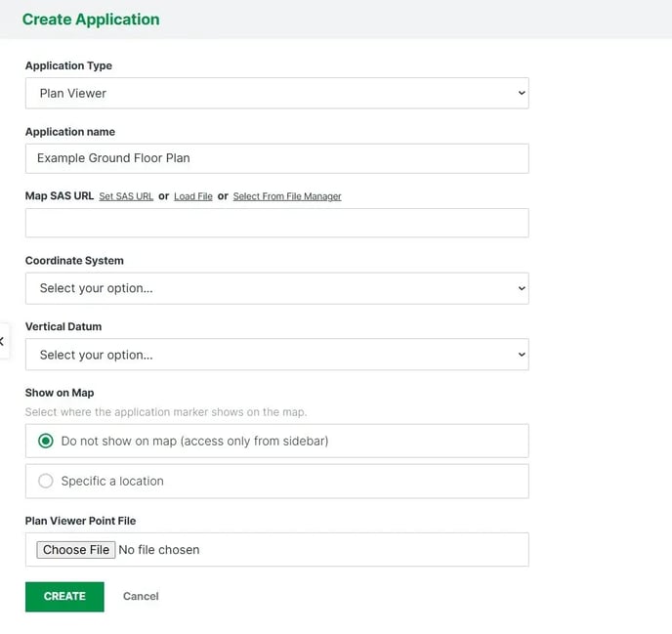Select the 'Specific a location' radio button
The width and height of the screenshot is (672, 634).
pyautogui.click(x=46, y=481)
